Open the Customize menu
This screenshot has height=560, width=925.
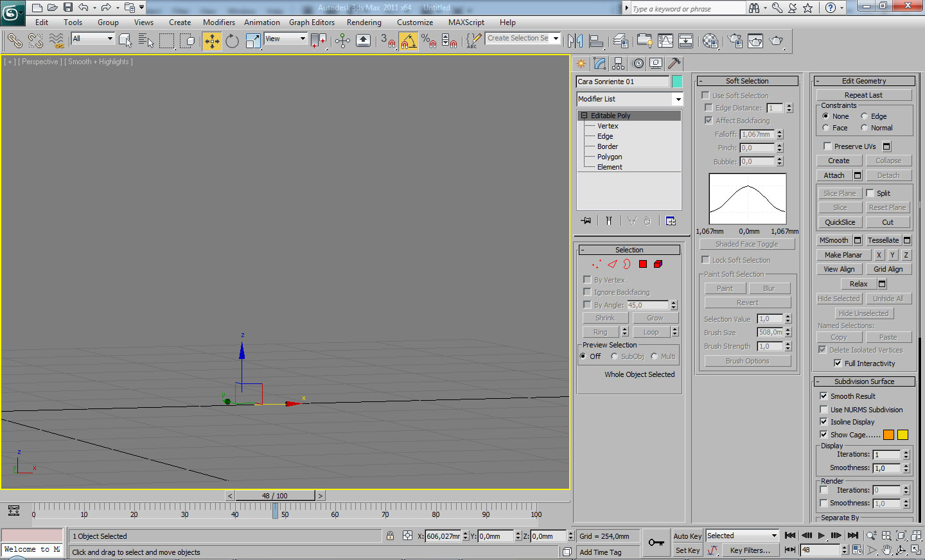pos(415,22)
